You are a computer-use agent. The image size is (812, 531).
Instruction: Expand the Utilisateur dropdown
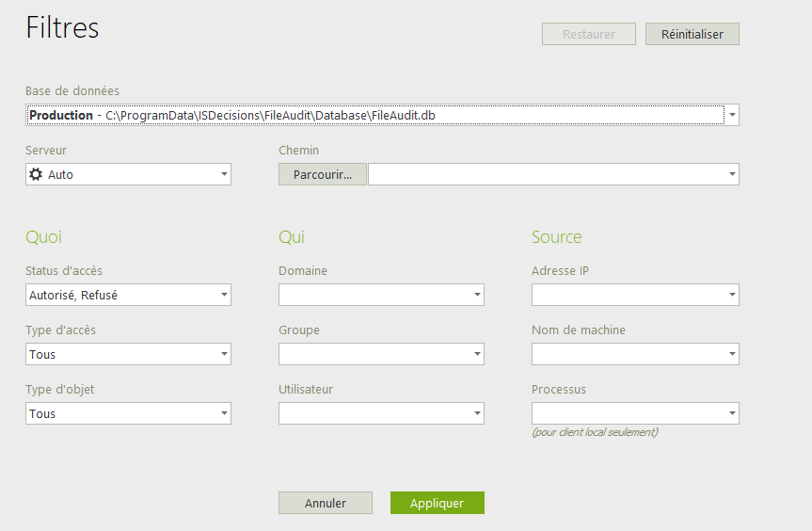(x=477, y=413)
